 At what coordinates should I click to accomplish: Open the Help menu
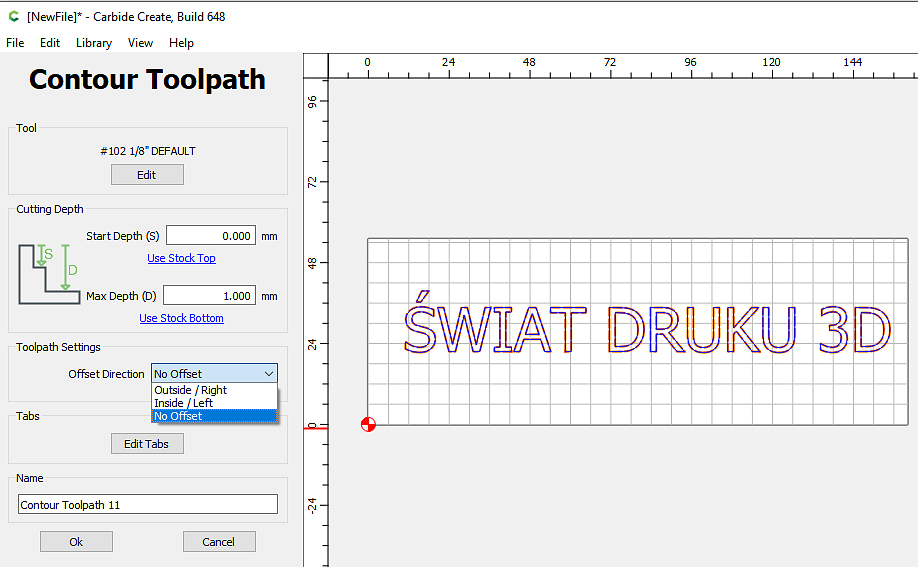(181, 43)
